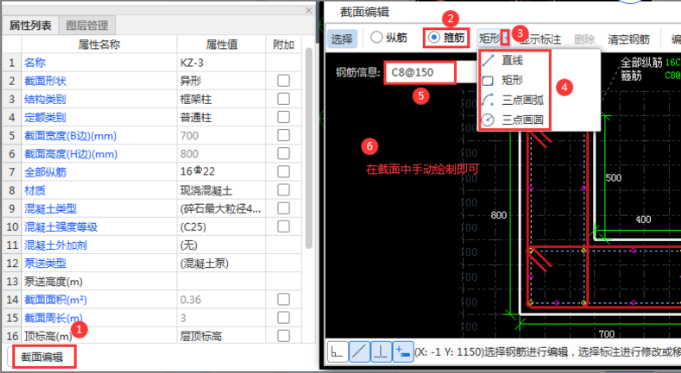Click the 800 dimension label in drawing
The height and width of the screenshot is (373, 681).
[x=499, y=215]
